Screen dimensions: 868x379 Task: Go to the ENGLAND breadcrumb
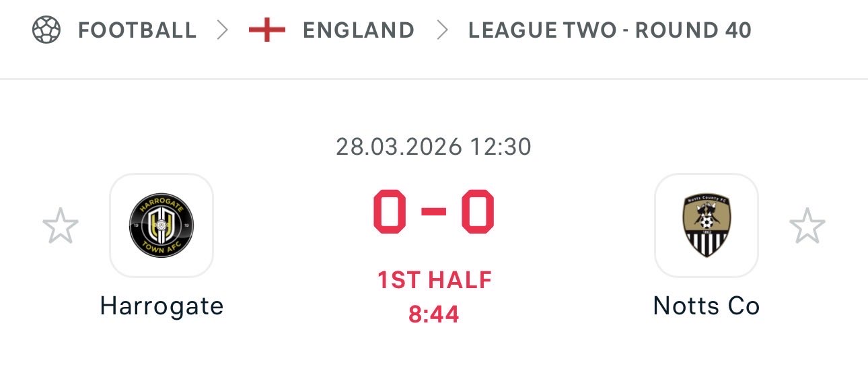coord(358,30)
